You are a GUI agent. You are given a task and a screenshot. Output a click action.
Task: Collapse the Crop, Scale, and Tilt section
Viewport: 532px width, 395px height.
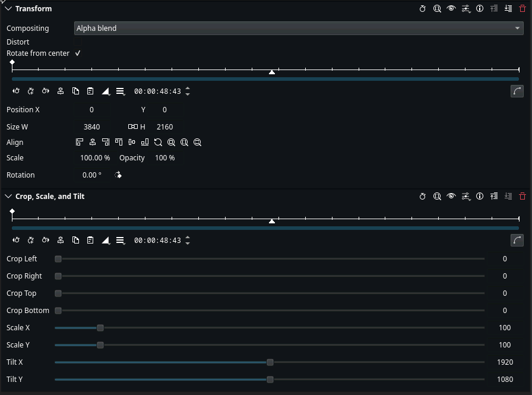pos(8,197)
